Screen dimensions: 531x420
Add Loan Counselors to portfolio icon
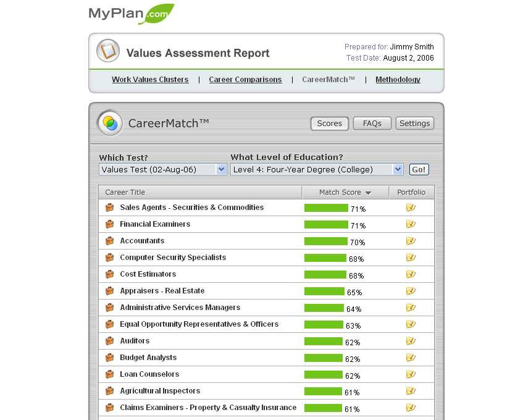[x=411, y=374]
